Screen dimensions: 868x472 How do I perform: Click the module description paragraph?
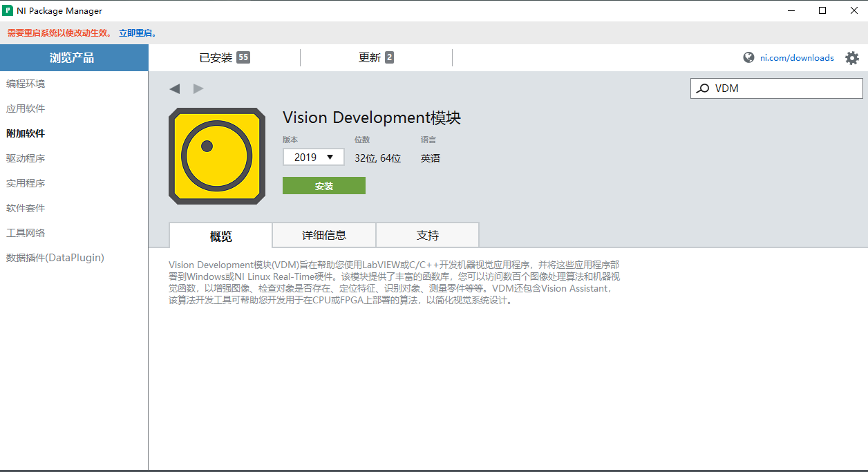click(x=395, y=283)
